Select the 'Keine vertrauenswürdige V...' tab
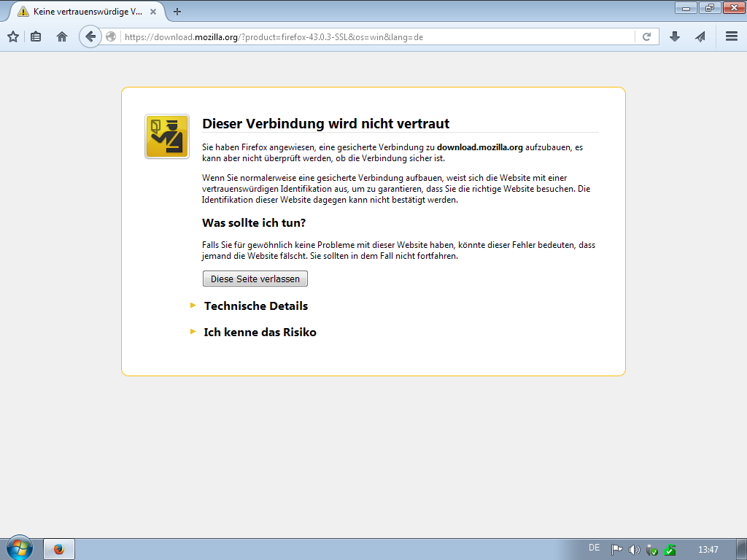The height and width of the screenshot is (560, 747). coord(88,12)
